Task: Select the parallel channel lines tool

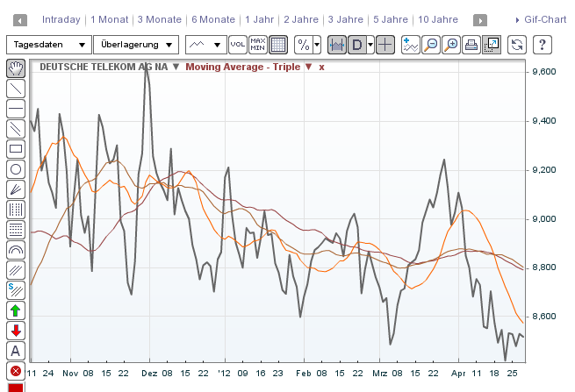Action: [x=16, y=129]
